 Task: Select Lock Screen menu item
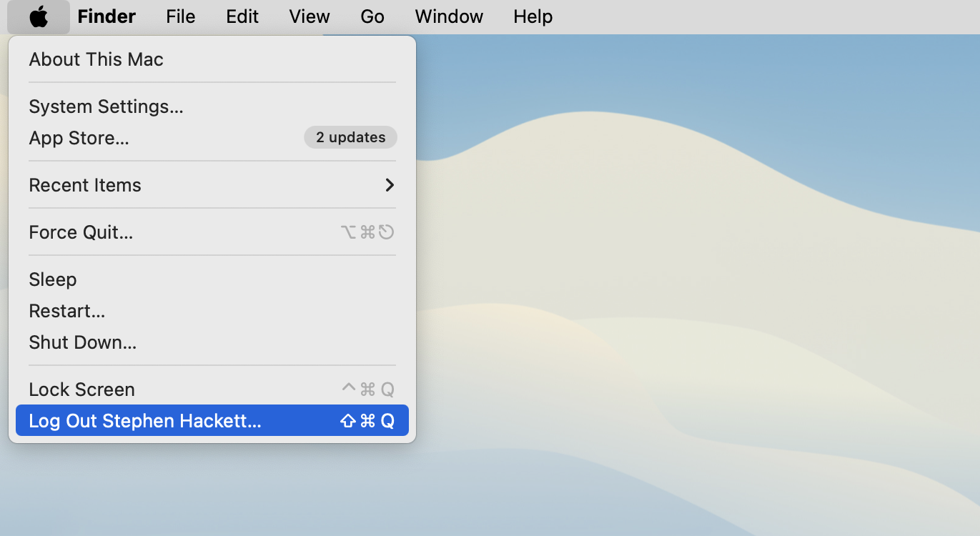tap(212, 389)
